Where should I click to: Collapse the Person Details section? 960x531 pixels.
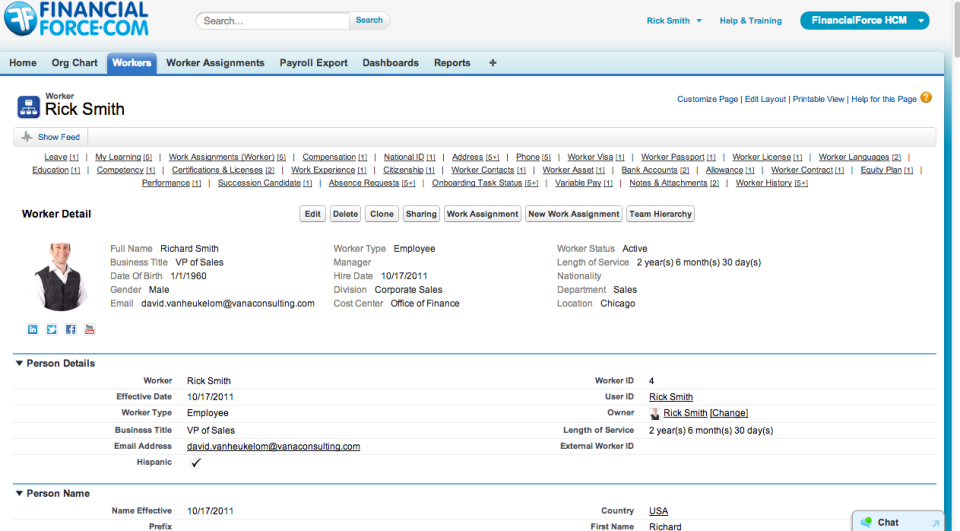coord(19,363)
